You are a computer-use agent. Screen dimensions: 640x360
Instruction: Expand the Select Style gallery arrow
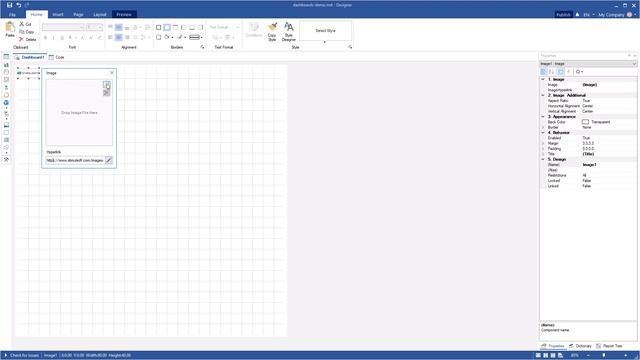coord(325,42)
